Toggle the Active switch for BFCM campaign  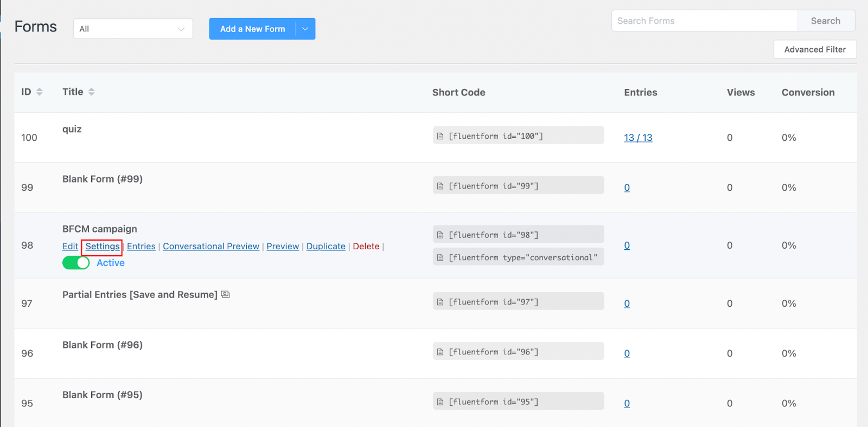pyautogui.click(x=76, y=263)
